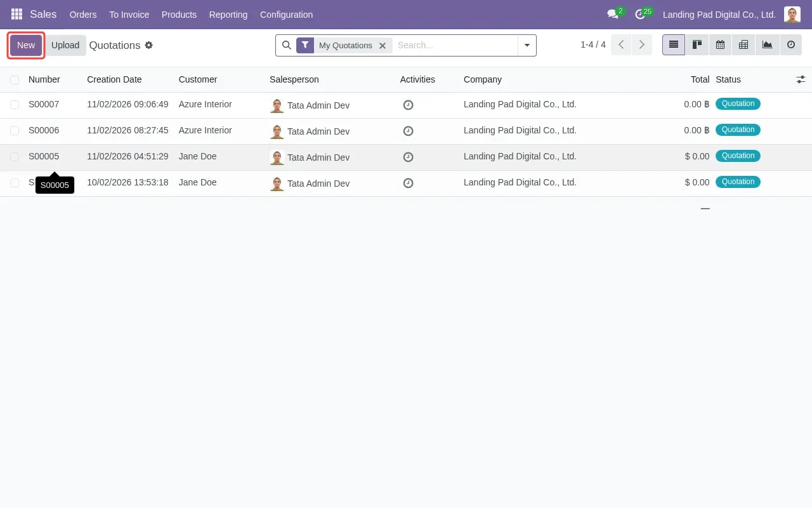Open the gear menu next to Quotations
The width and height of the screenshot is (812, 508).
click(x=149, y=45)
